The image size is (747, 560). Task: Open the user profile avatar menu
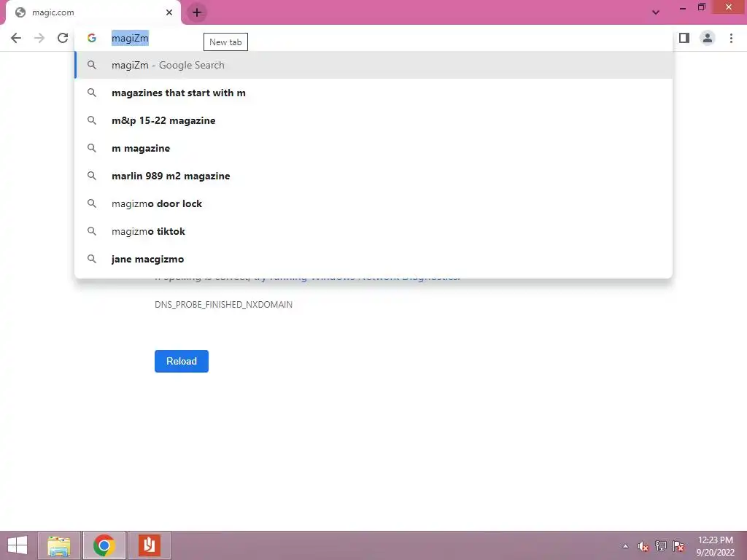[x=708, y=38]
